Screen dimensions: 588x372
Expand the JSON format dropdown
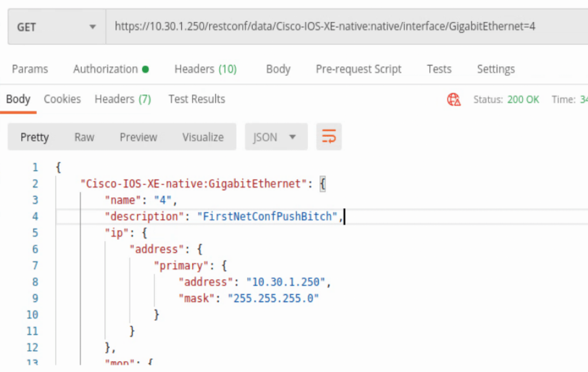click(276, 137)
